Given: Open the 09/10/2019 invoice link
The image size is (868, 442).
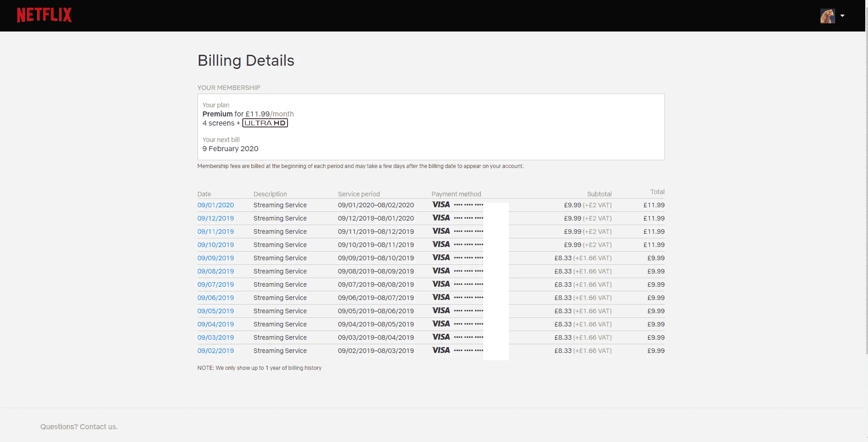Looking at the screenshot, I should pos(215,245).
